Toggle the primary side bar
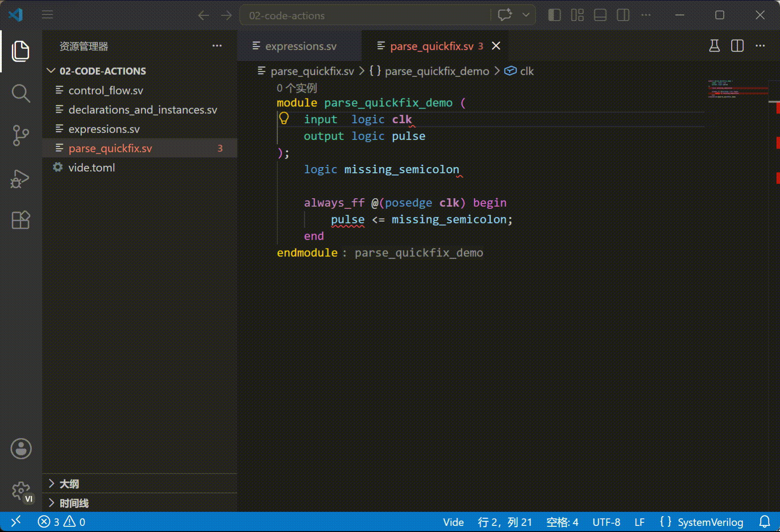This screenshot has height=532, width=780. click(x=554, y=15)
